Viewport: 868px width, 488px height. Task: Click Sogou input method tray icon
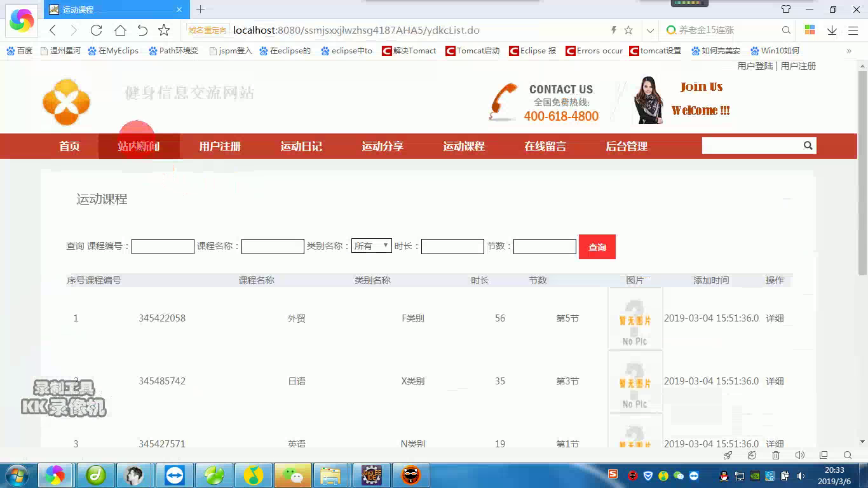point(613,474)
